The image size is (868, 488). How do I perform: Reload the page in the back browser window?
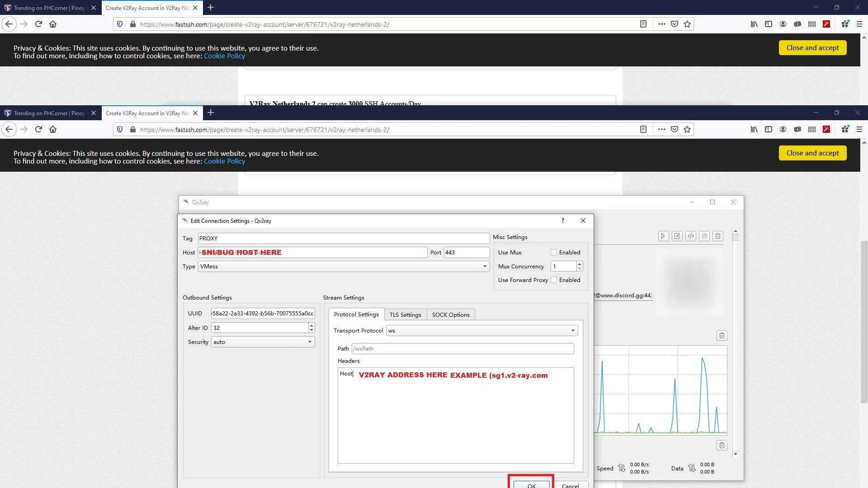tap(38, 24)
